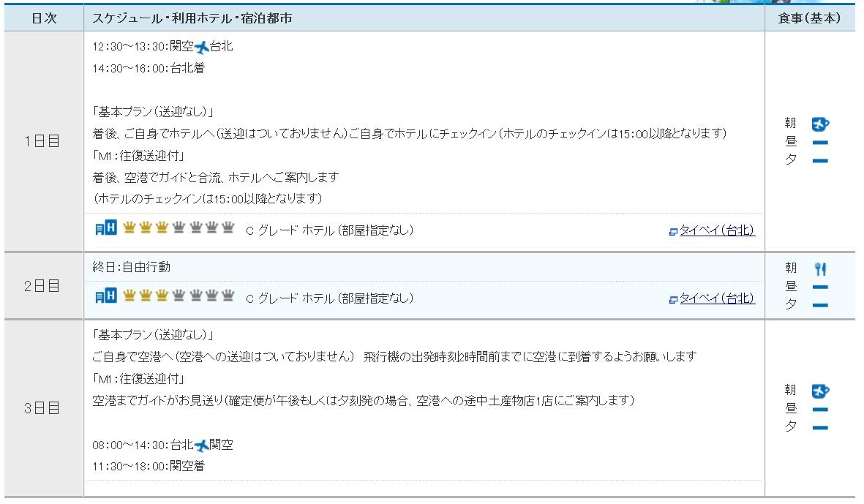Select the 2日目 day cell

point(43,286)
